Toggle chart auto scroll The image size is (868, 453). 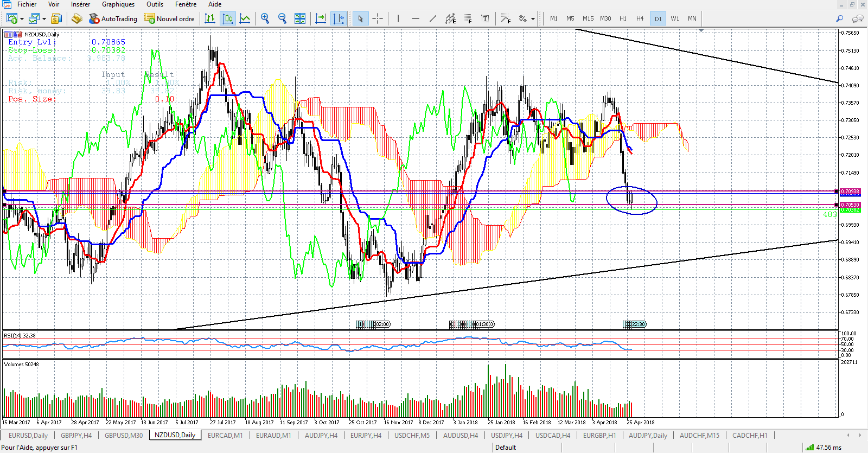(321, 18)
